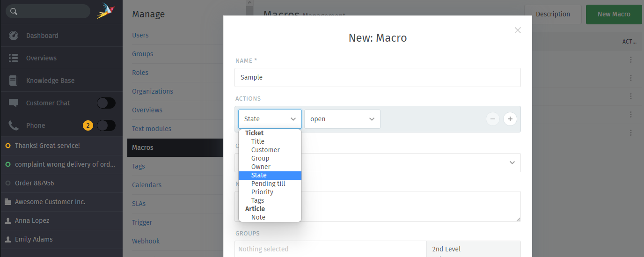This screenshot has height=257, width=644.
Task: Open the Emily Adams tab
Action: (61, 239)
